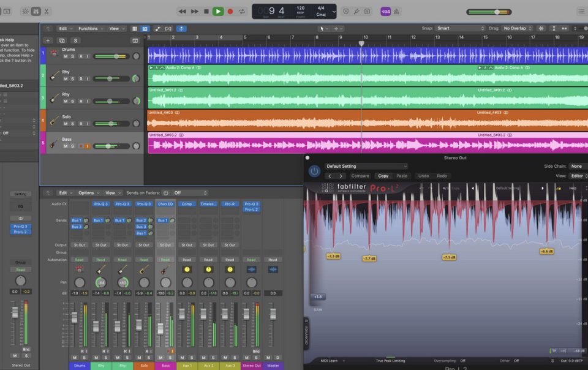The width and height of the screenshot is (588, 370).
Task: Click the Play button in the transport
Action: click(218, 11)
